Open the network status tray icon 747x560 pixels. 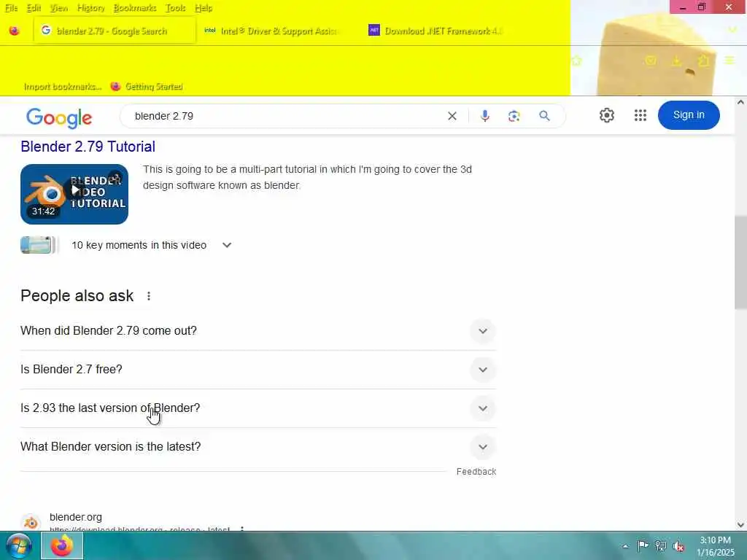(661, 545)
